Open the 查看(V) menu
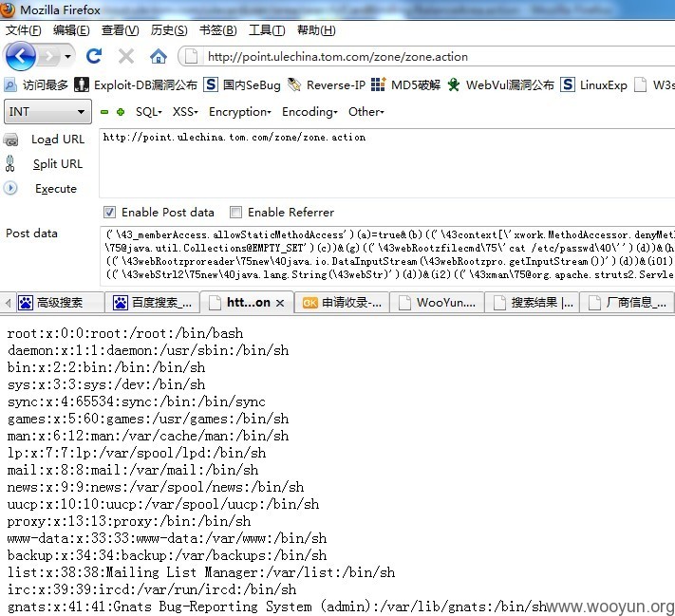The width and height of the screenshot is (675, 616). point(121,30)
